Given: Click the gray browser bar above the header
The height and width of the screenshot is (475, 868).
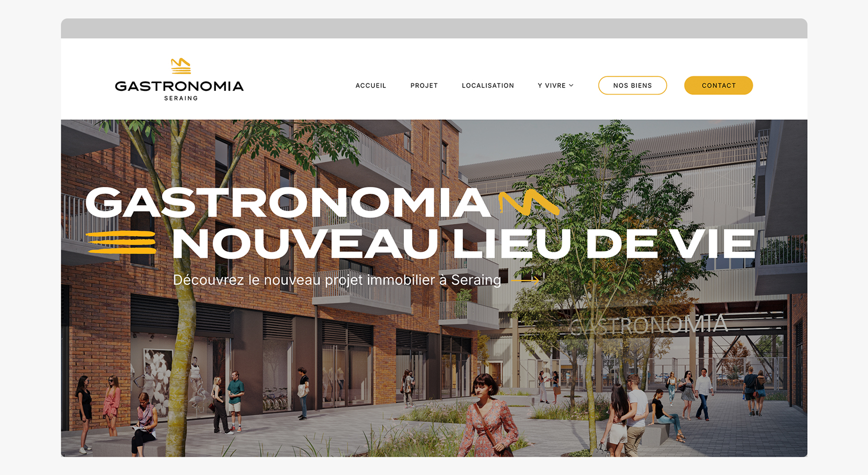Looking at the screenshot, I should click(434, 28).
